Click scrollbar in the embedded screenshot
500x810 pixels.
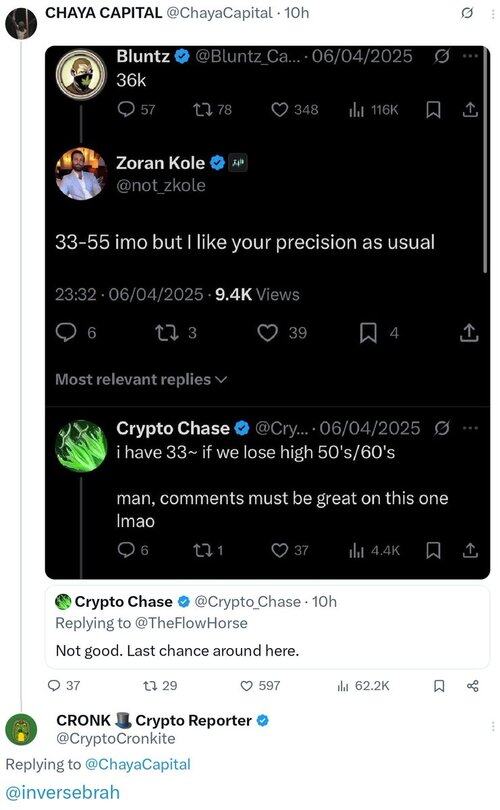click(x=485, y=160)
